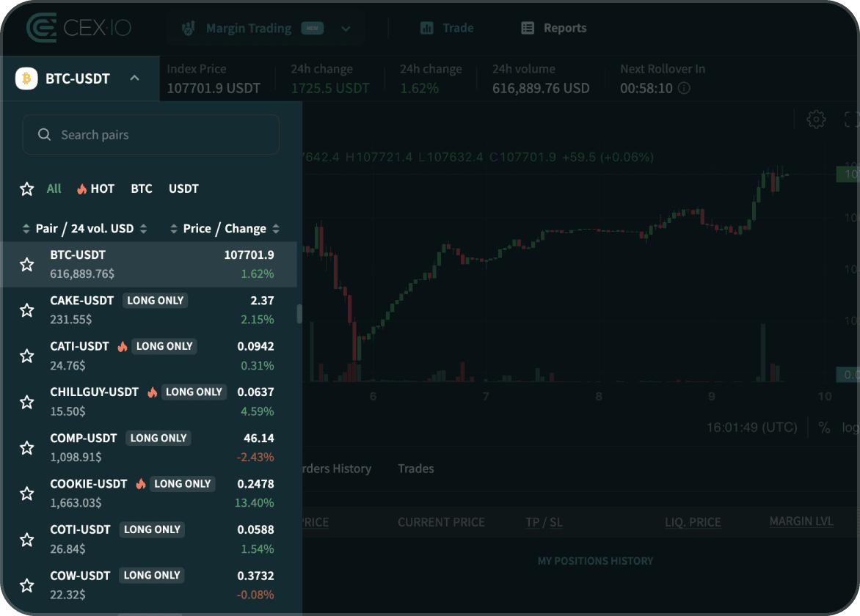860x616 pixels.
Task: Select the CHILLGUY-USDT pair
Action: point(149,402)
